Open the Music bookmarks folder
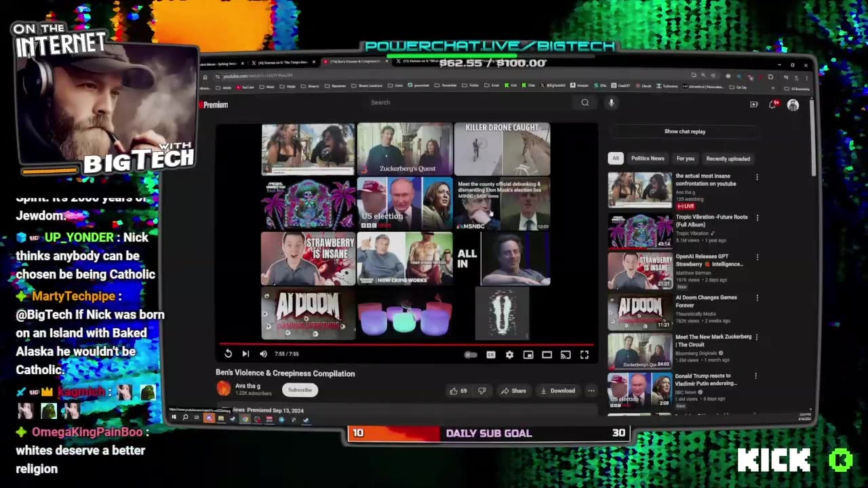This screenshot has height=488, width=868. point(267,87)
